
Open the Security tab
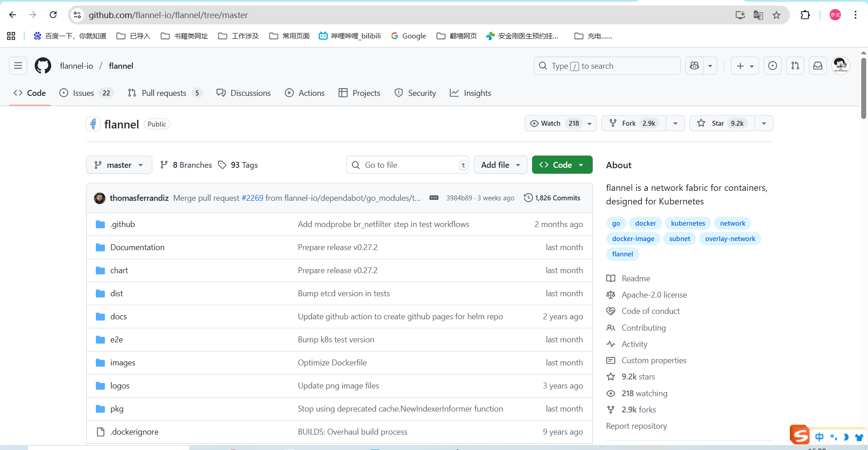tap(415, 93)
